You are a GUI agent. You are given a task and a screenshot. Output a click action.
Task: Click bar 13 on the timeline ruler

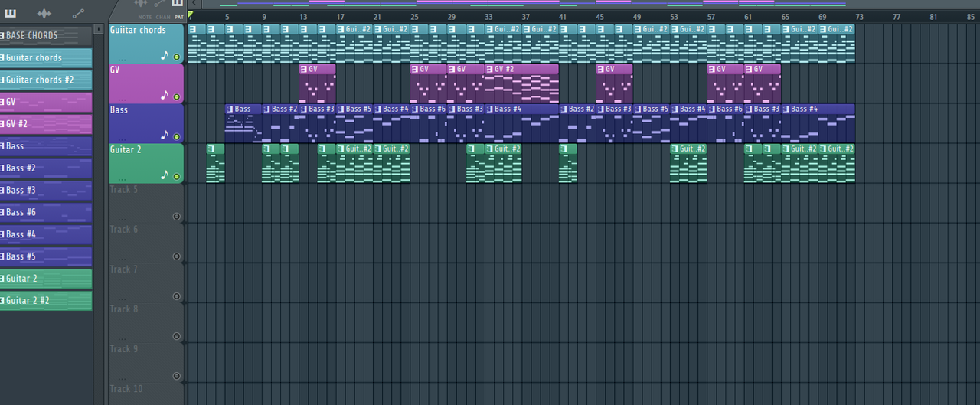tap(304, 16)
